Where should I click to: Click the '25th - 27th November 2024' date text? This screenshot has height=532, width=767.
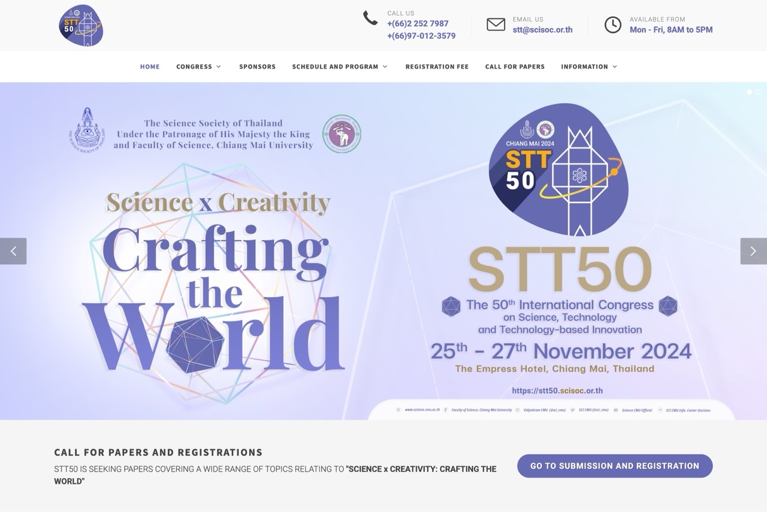(561, 351)
